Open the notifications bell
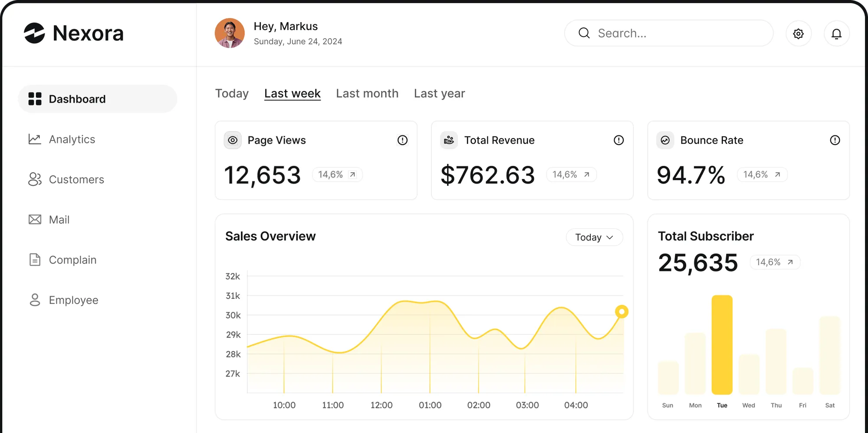This screenshot has width=868, height=433. tap(836, 33)
